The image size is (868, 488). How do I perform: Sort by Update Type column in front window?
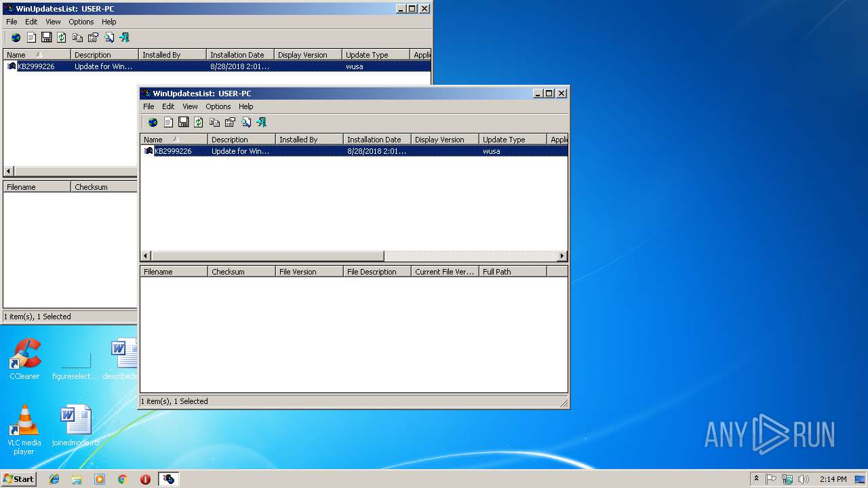coord(513,140)
